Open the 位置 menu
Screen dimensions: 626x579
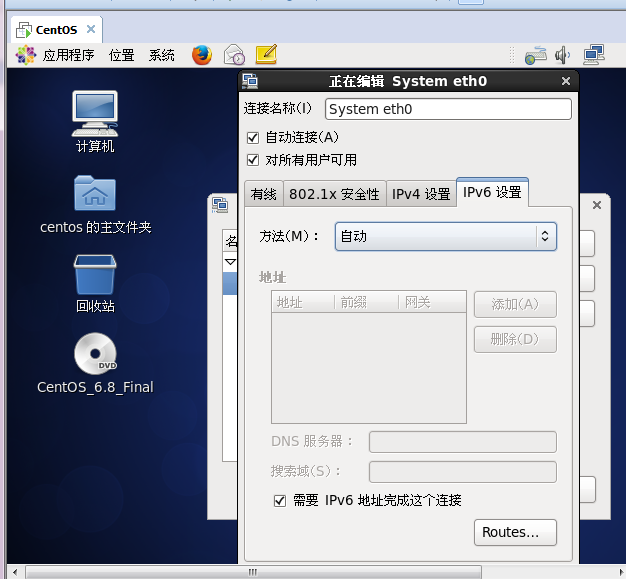coord(122,55)
